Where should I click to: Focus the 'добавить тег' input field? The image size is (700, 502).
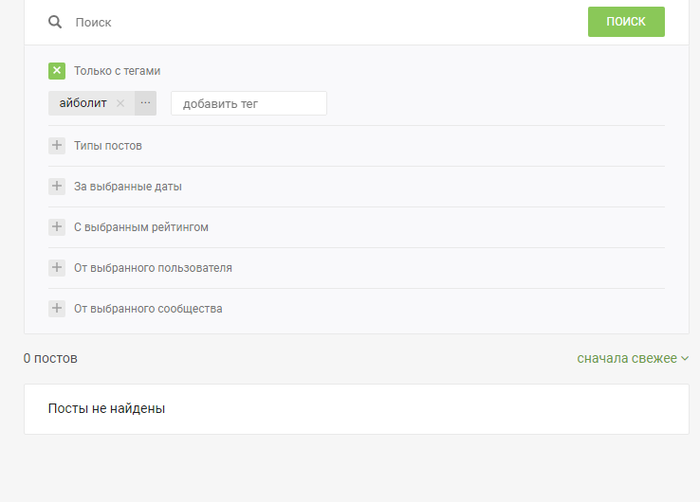(x=248, y=103)
